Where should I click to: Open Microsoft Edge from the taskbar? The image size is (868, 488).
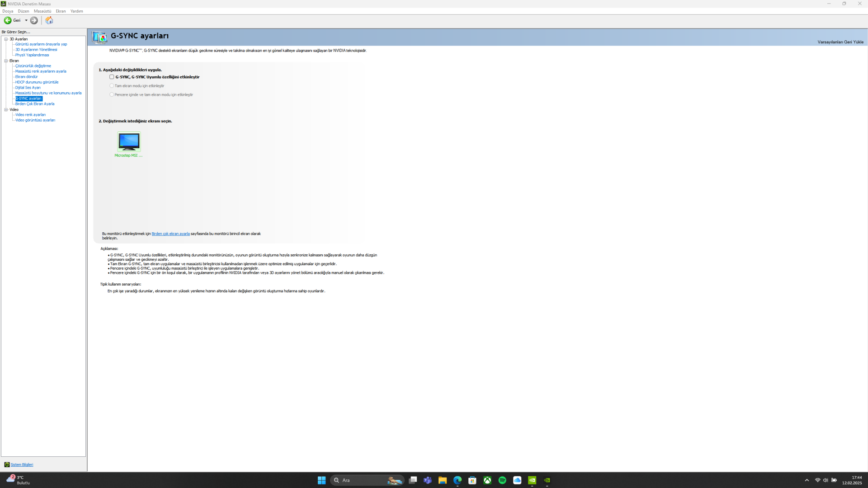click(x=458, y=480)
